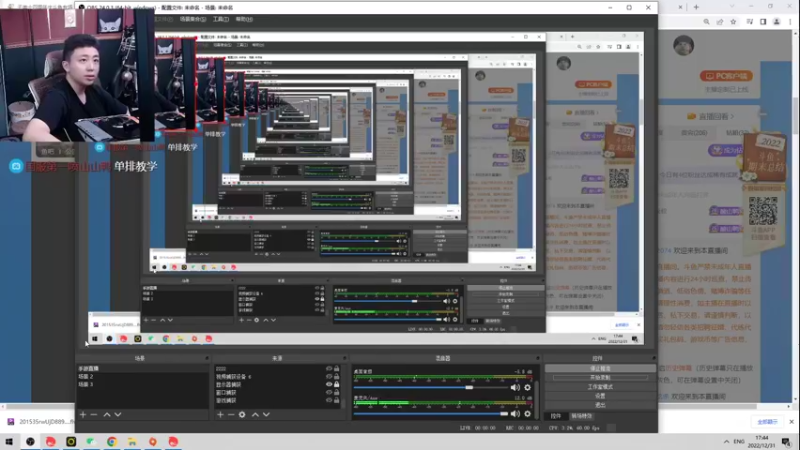Toggle lock on 视频捕获设备 6 source
800x450 pixels.
pos(336,377)
